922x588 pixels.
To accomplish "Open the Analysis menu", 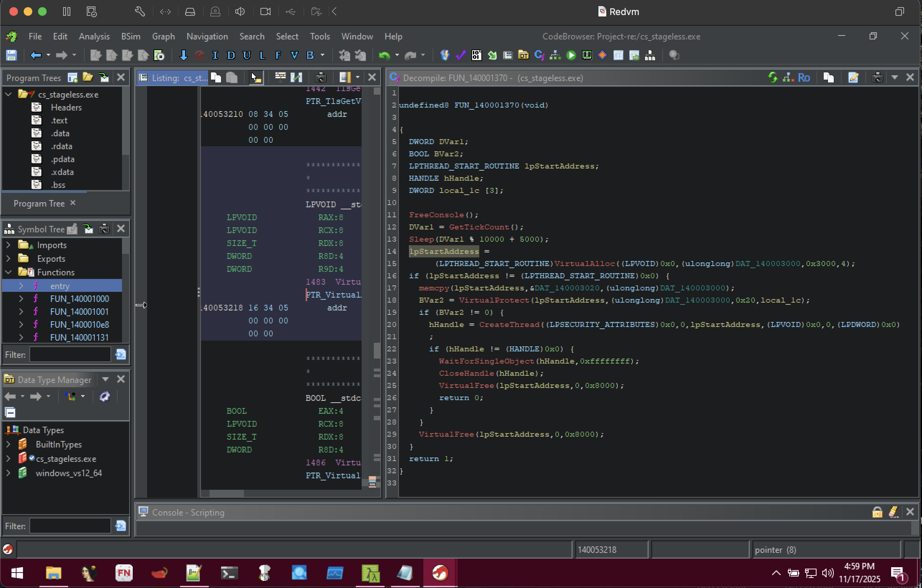I will [x=94, y=36].
